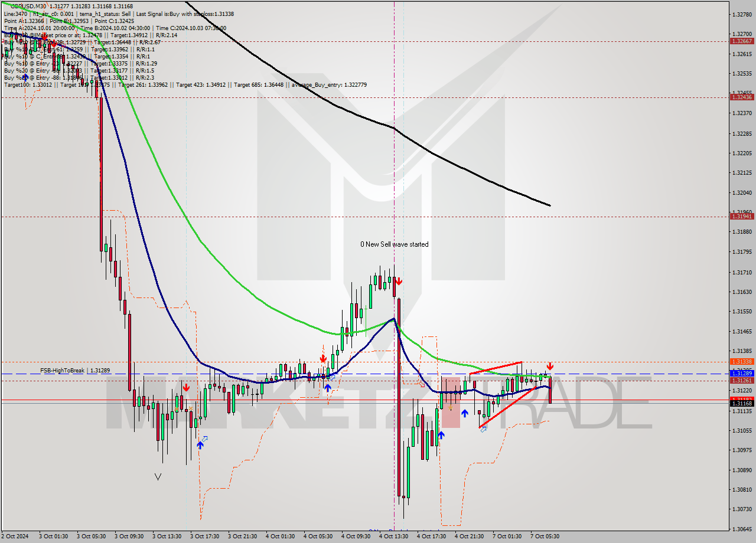
Task: Click the '3 Oct 13:30' time label
Action: [167, 537]
